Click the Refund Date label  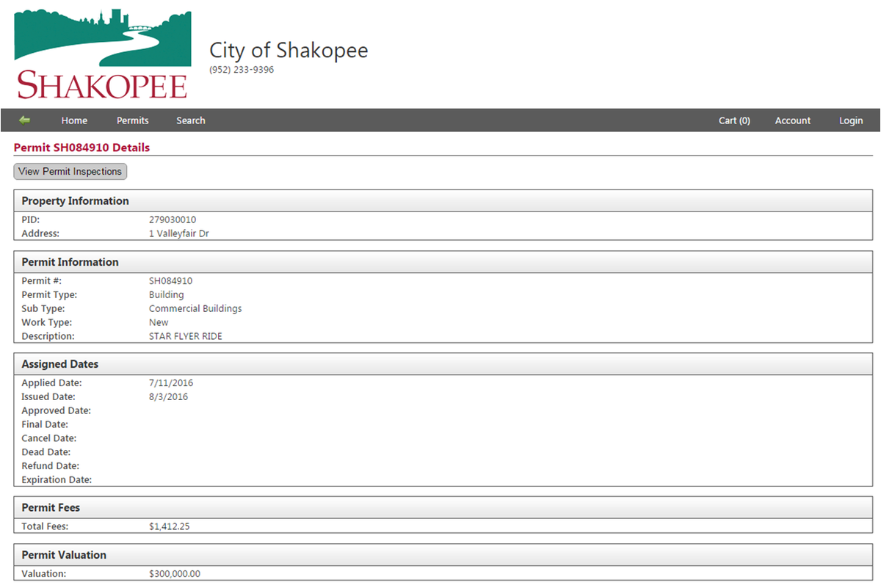point(51,465)
